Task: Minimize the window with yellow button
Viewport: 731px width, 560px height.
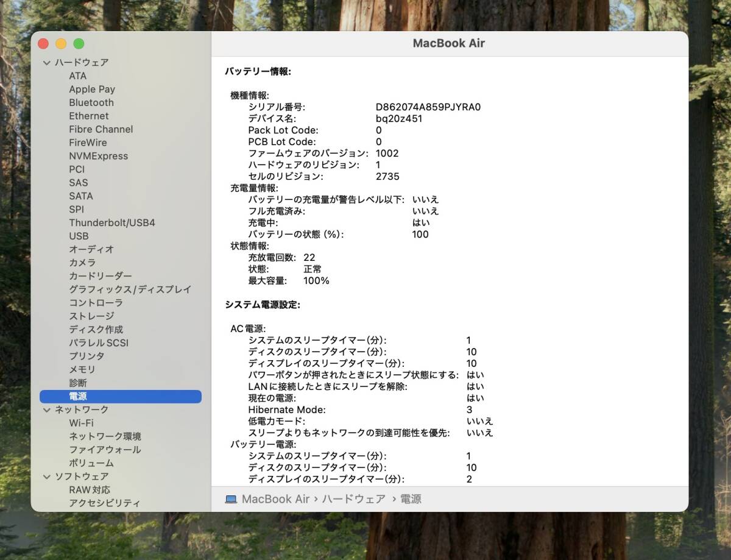Action: click(x=61, y=44)
